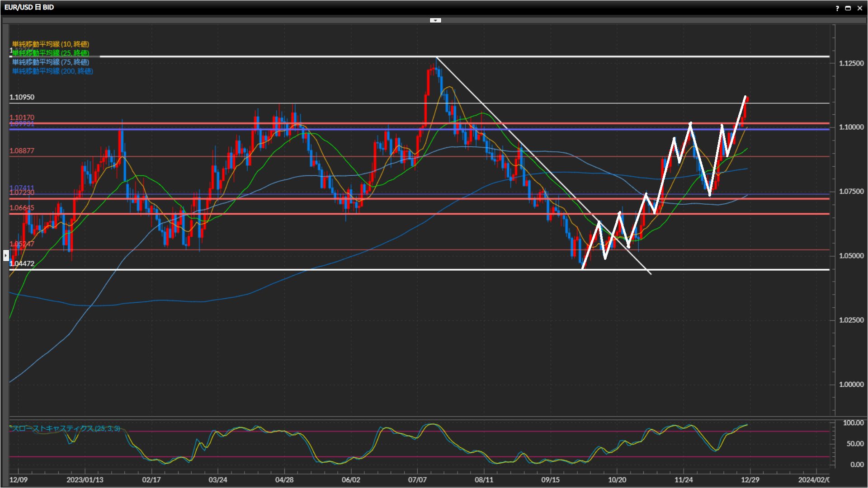
Task: Expand the top toolbar dropdown arrow
Action: pyautogui.click(x=435, y=20)
